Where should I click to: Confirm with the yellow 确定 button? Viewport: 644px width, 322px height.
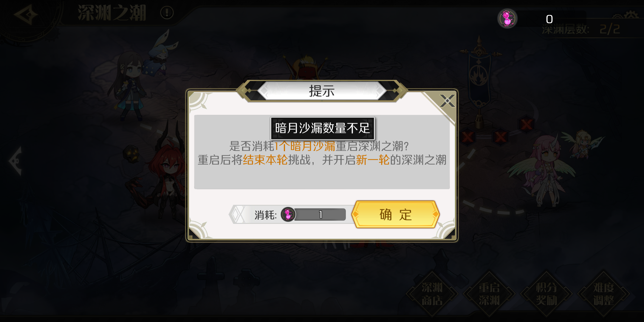coord(395,215)
